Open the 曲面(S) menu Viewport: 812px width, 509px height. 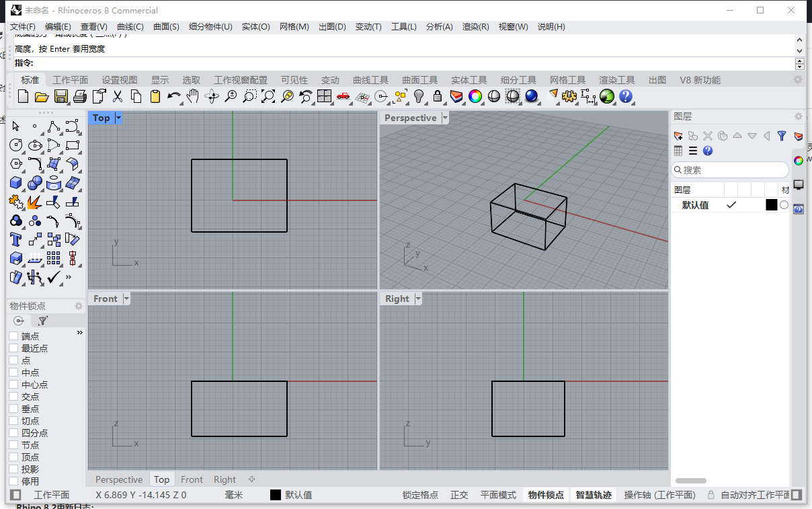point(166,27)
